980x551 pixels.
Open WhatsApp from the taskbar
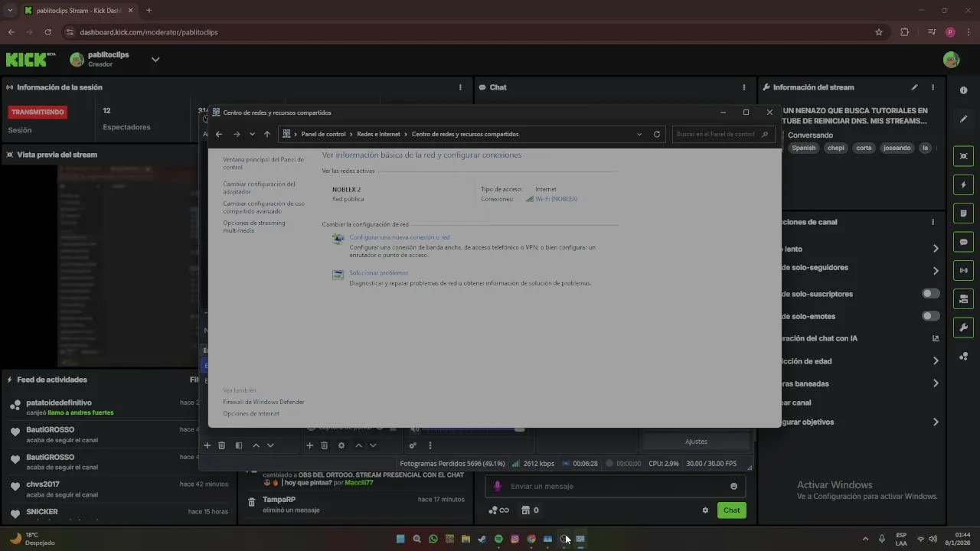[433, 539]
